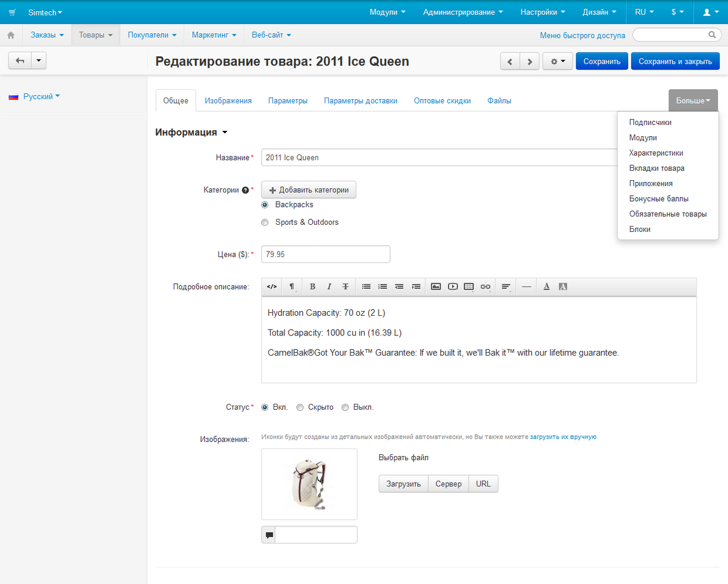
Task: Click the Сохранить и закрыть button
Action: 675,61
